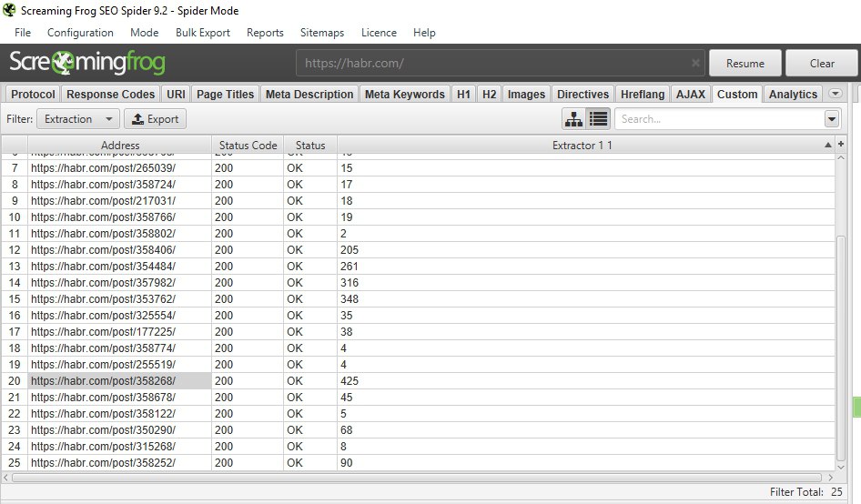This screenshot has width=861, height=504.
Task: Switch to the Protocol tab
Action: 33,95
